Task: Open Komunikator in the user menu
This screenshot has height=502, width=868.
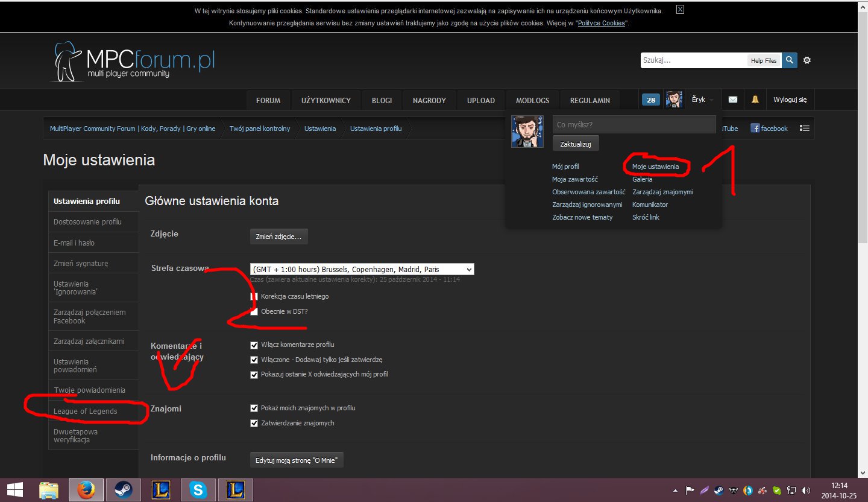Action: click(650, 205)
